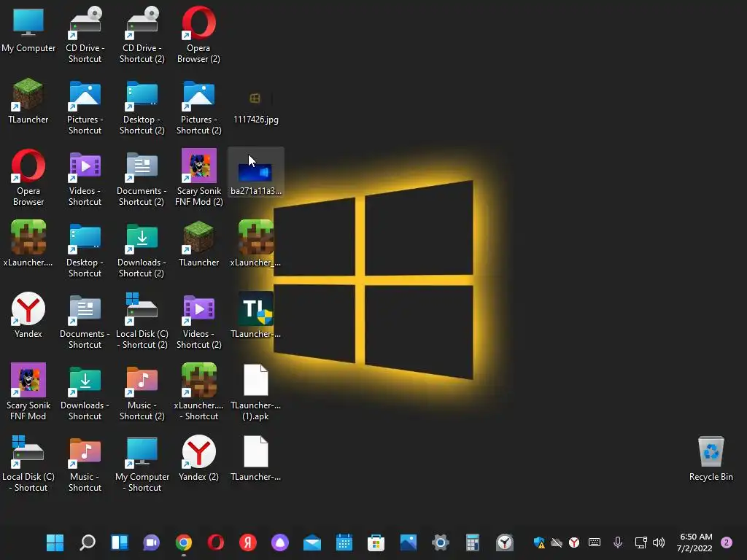Launch Yandex red Я icon in taskbar
The width and height of the screenshot is (747, 560).
click(x=248, y=542)
